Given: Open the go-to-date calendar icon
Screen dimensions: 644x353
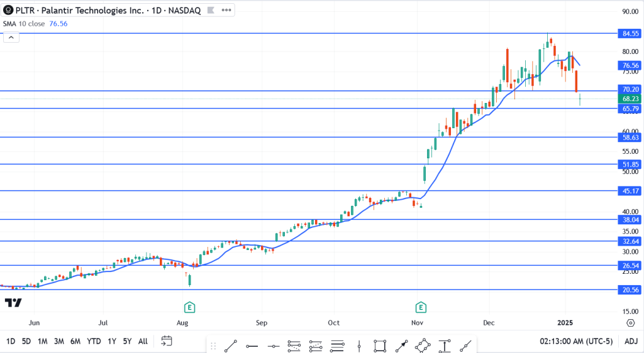Looking at the screenshot, I should click(167, 341).
